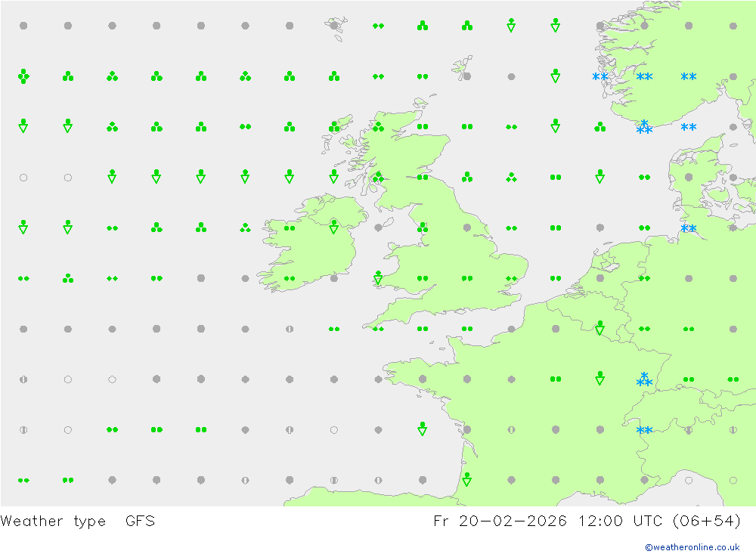Select the two-dot rain symbol over western Ireland
The image size is (756, 554).
click(x=290, y=228)
